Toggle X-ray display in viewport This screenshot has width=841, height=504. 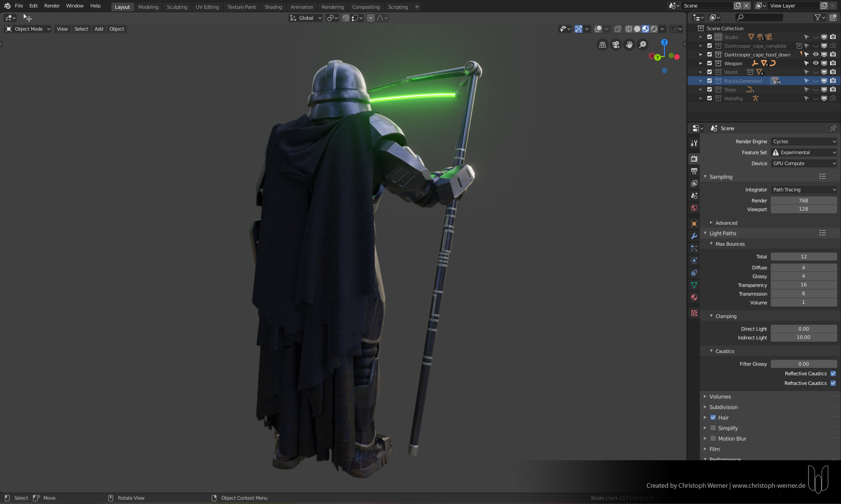617,29
